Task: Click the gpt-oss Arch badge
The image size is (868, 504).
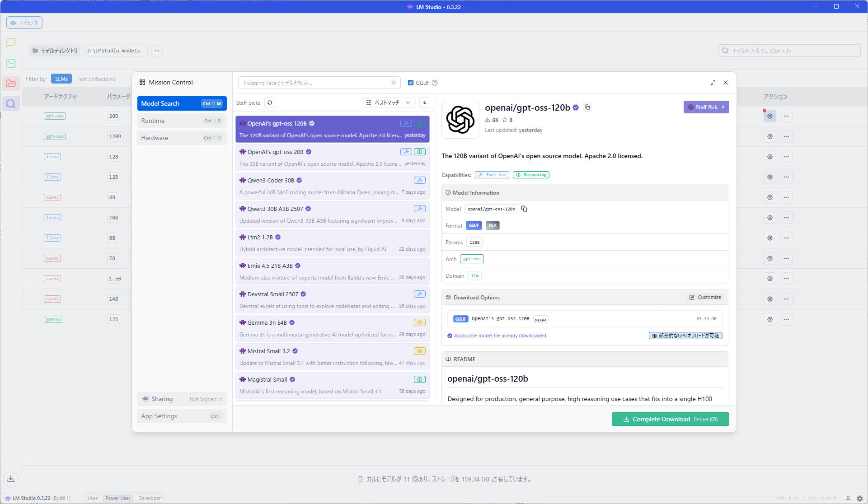Action: [472, 259]
